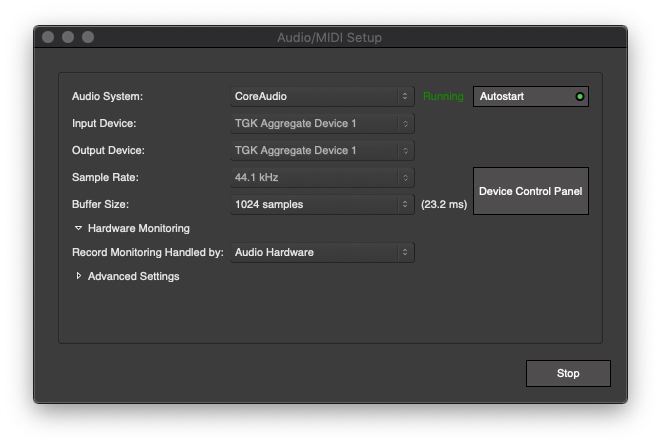Zoom the window using the title bar button
661x445 pixels.
(88, 37)
